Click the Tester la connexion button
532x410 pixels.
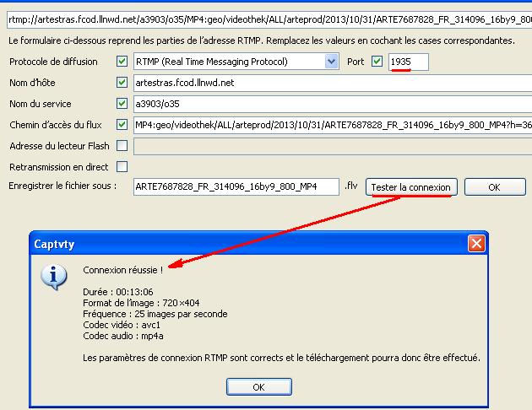pos(412,186)
